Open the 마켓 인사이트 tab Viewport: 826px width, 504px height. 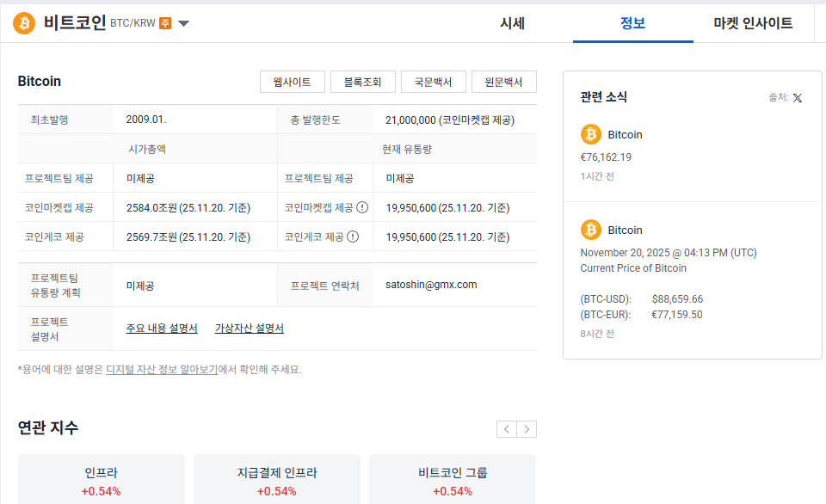point(753,23)
